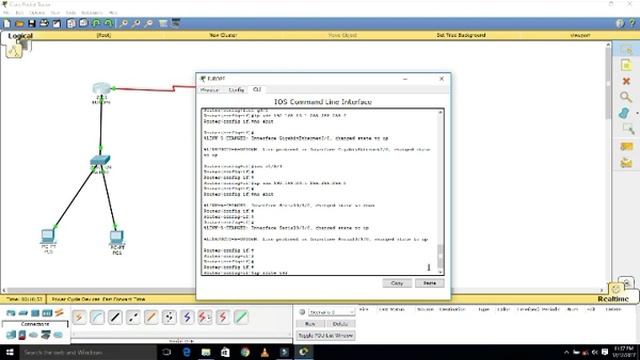Save the network with the floppy icon
Screen dimensions: 640x360
(32, 24)
